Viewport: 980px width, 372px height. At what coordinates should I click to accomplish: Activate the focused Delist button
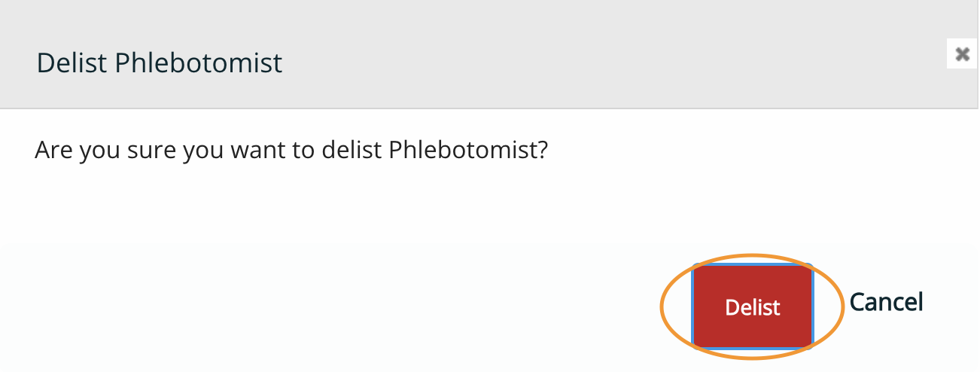[752, 306]
